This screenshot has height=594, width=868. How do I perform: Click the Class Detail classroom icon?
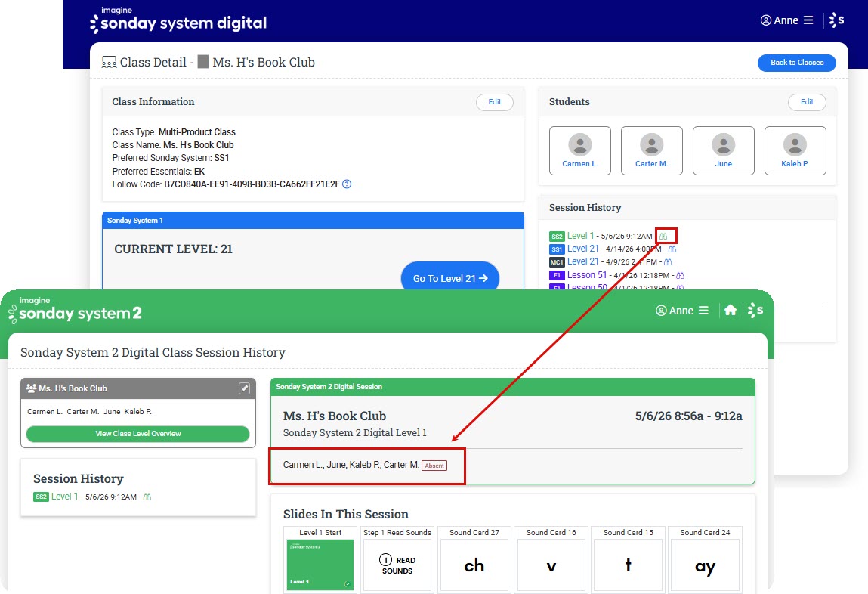109,62
